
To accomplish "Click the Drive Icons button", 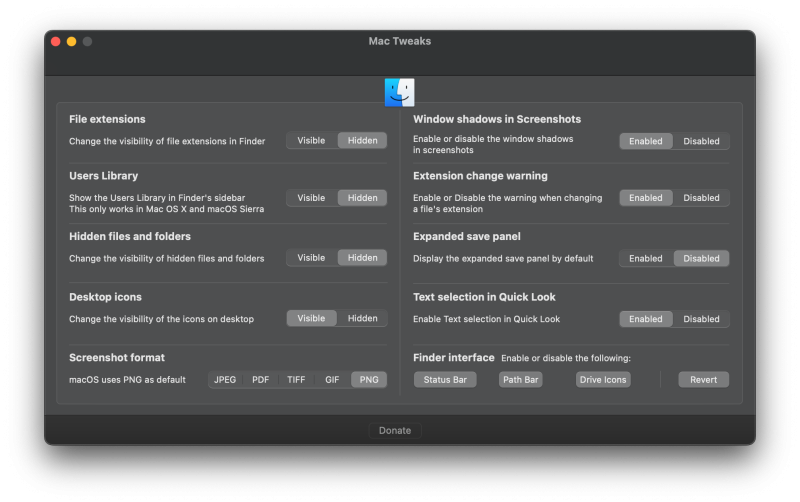I will 603,380.
